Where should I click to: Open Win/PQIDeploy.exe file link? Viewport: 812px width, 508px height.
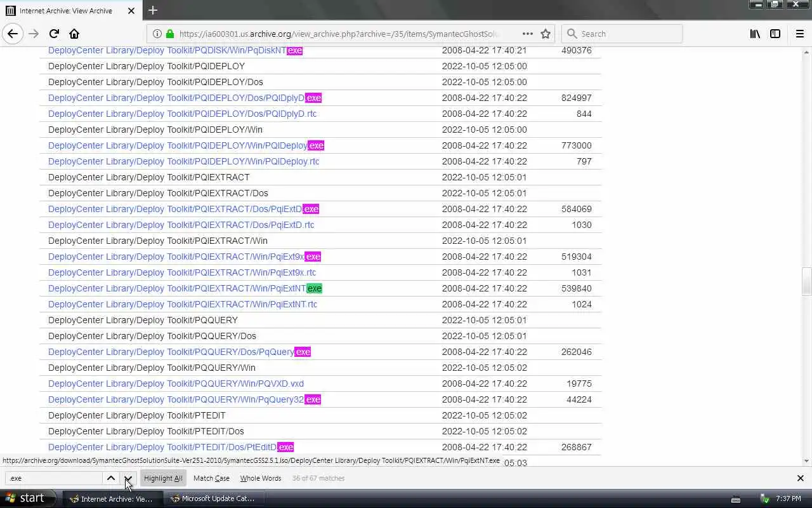(186, 145)
